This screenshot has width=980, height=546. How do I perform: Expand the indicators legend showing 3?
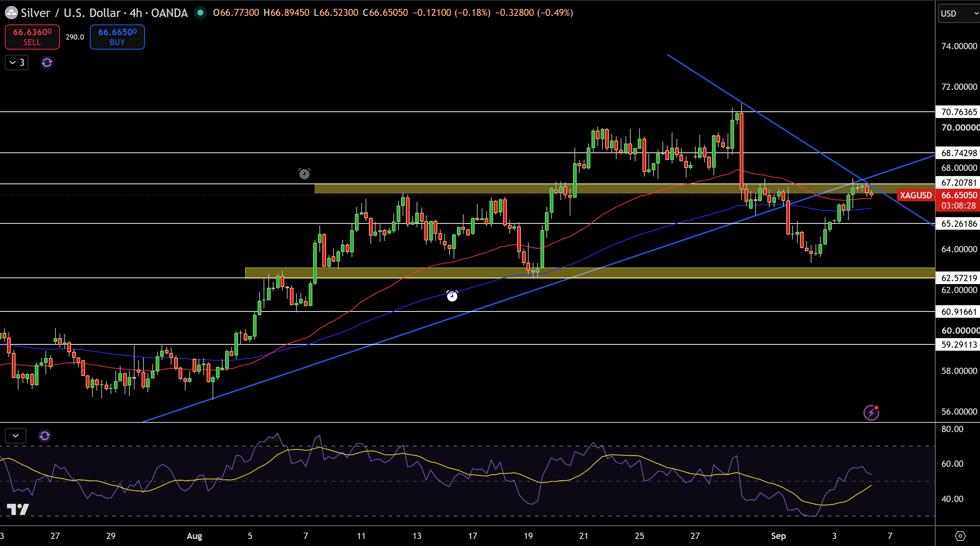(x=17, y=63)
